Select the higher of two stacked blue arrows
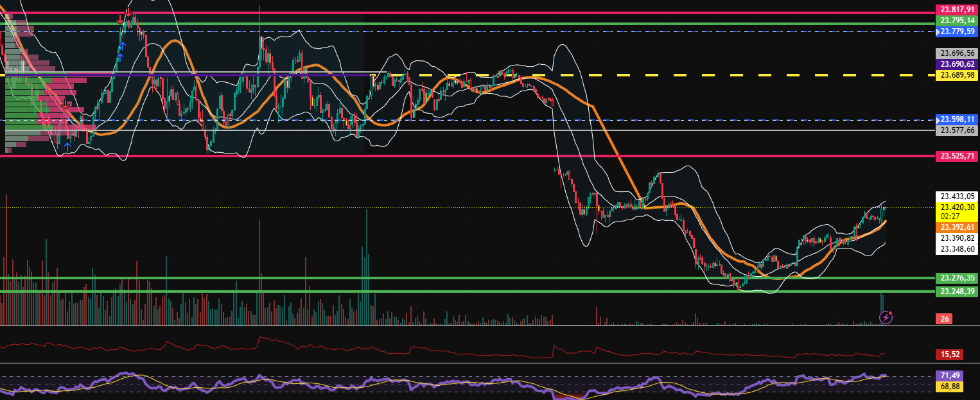Screen dimensions: 980x400 pyautogui.click(x=122, y=46)
